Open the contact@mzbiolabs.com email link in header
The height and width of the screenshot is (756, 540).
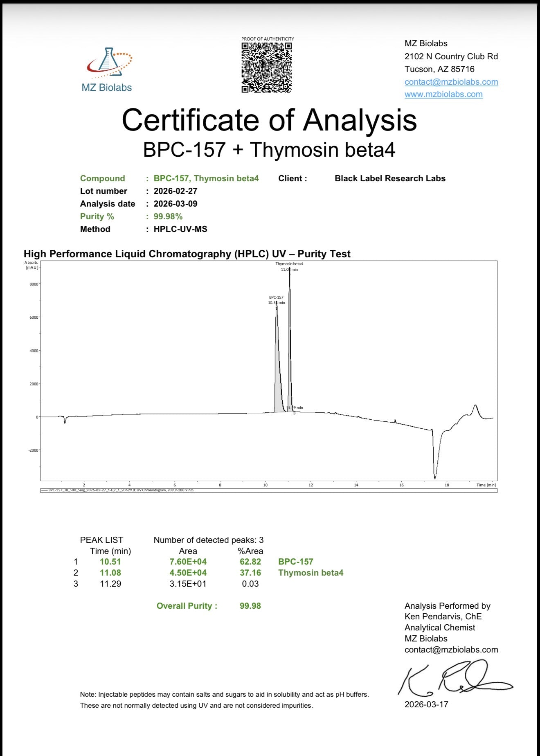pos(451,82)
